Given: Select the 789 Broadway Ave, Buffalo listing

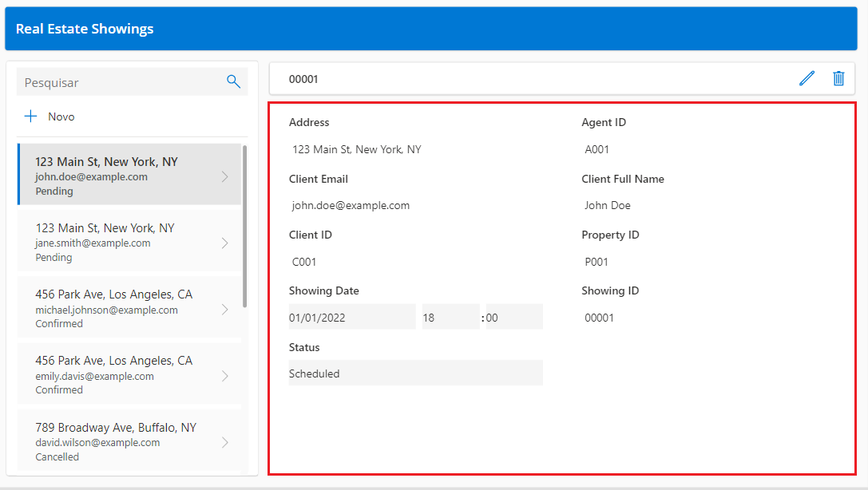Looking at the screenshot, I should pyautogui.click(x=129, y=441).
